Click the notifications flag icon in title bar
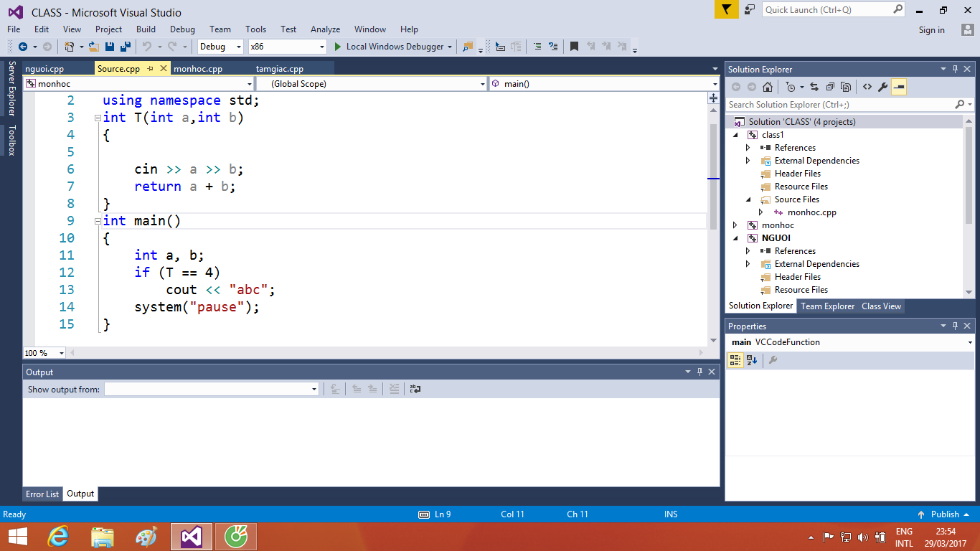Image resolution: width=980 pixels, height=551 pixels. [x=725, y=10]
